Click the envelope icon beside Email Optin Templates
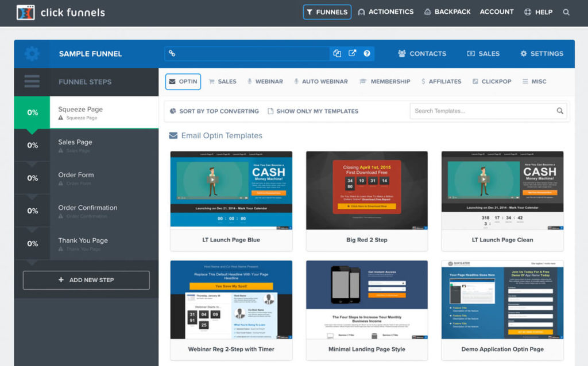588x366 pixels. pos(173,135)
